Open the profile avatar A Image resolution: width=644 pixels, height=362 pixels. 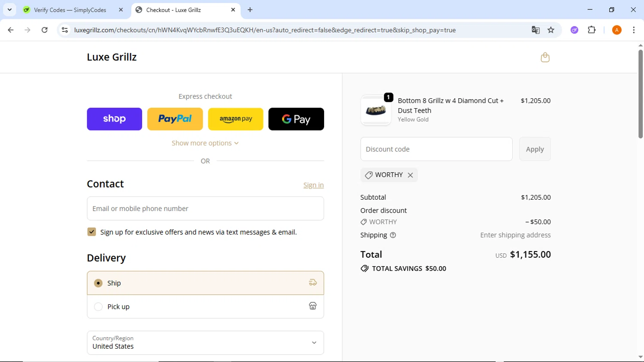[x=617, y=30]
